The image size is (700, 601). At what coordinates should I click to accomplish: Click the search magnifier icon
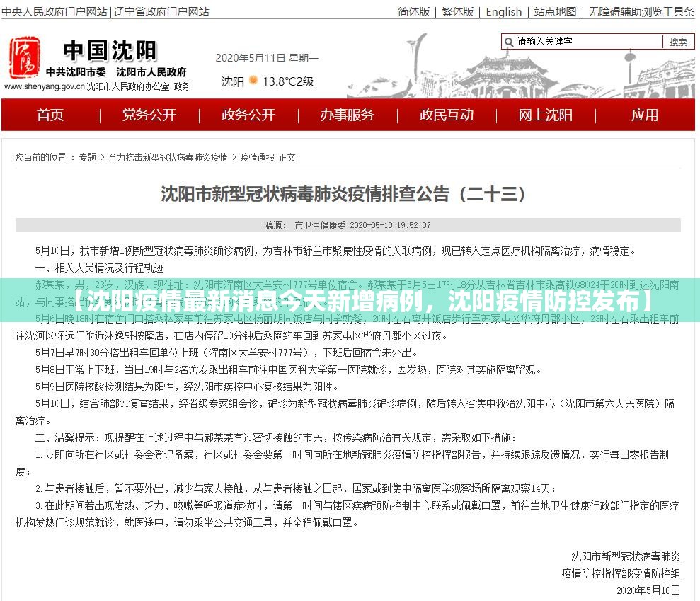point(508,42)
